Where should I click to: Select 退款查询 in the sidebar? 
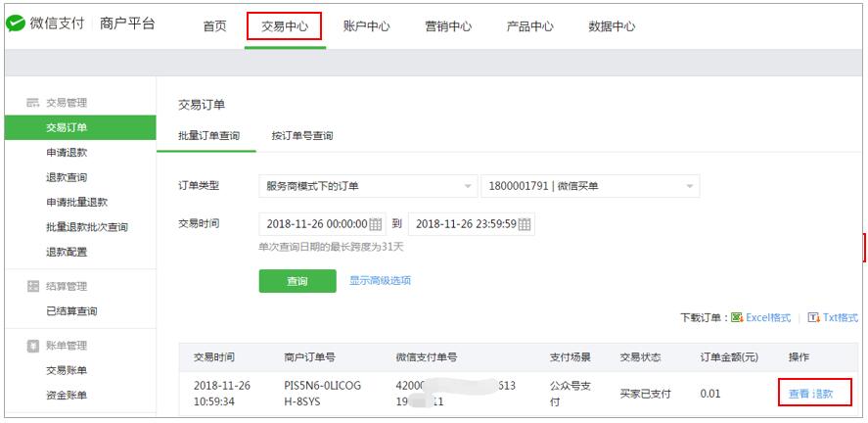(x=67, y=177)
